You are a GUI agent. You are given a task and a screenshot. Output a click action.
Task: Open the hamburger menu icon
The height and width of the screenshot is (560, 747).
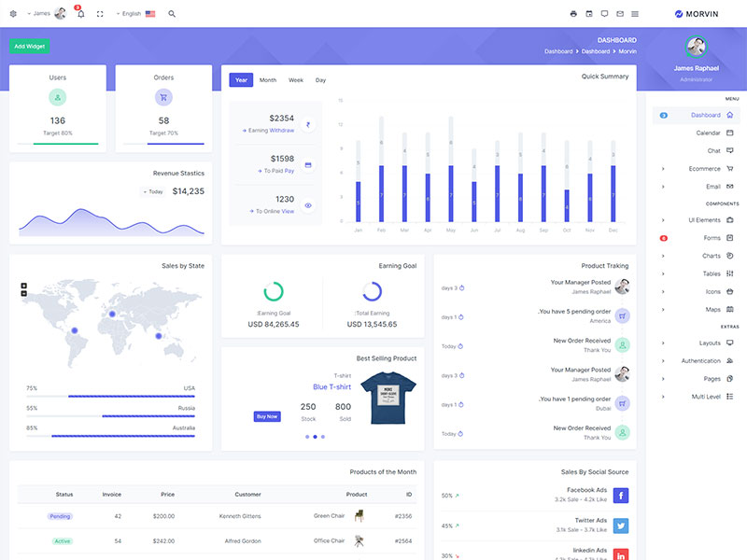pyautogui.click(x=635, y=14)
